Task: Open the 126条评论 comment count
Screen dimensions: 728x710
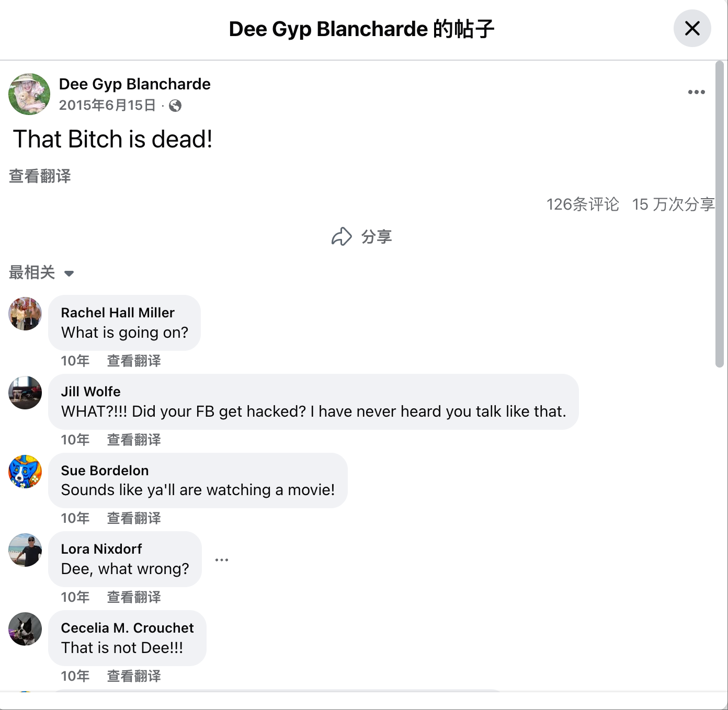Action: [583, 204]
